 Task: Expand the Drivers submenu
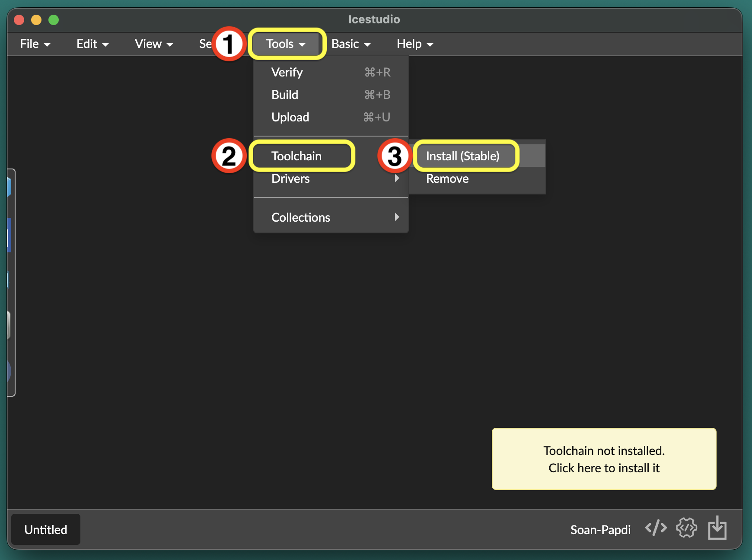[331, 178]
